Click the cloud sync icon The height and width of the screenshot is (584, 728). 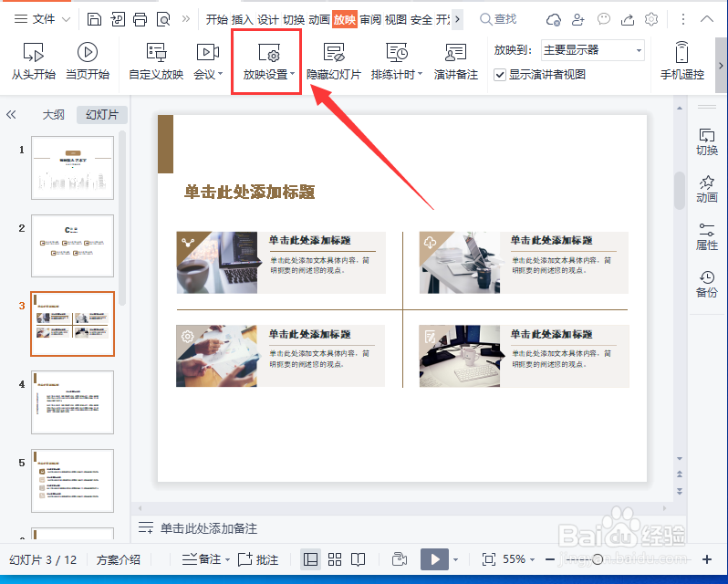tap(554, 19)
